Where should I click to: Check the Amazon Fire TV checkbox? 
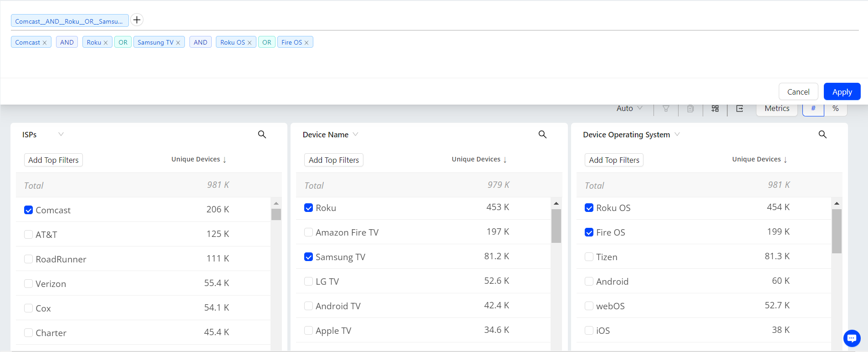(x=308, y=232)
